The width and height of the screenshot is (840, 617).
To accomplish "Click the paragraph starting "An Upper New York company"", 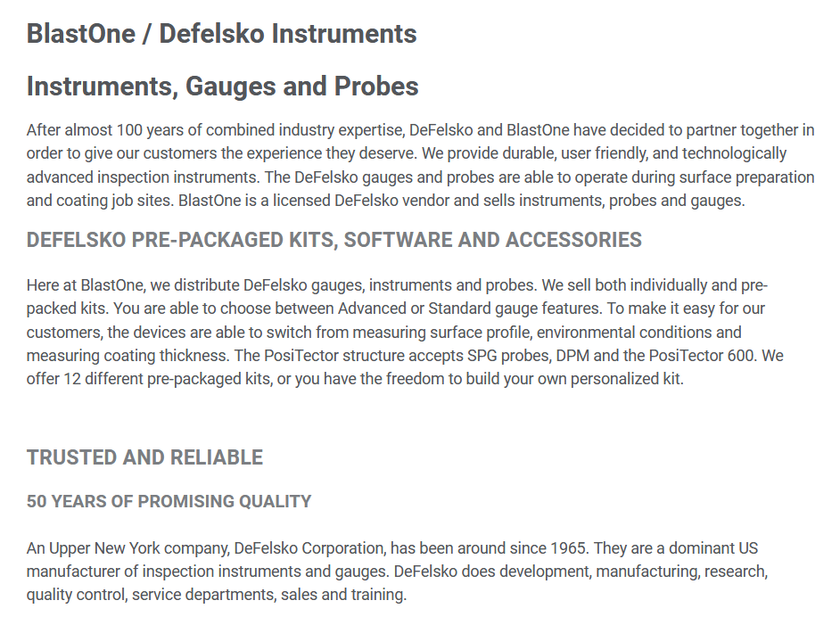I will coord(397,571).
